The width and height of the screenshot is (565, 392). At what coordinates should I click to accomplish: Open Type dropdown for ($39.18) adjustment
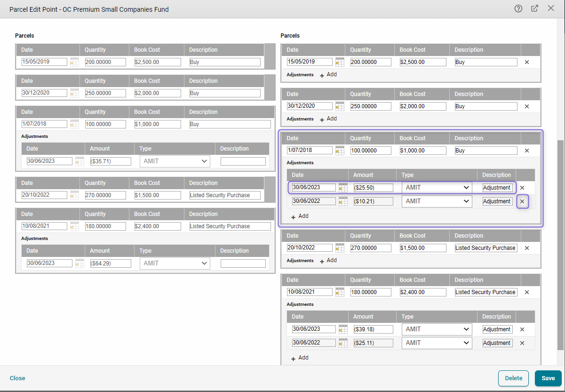coord(437,329)
